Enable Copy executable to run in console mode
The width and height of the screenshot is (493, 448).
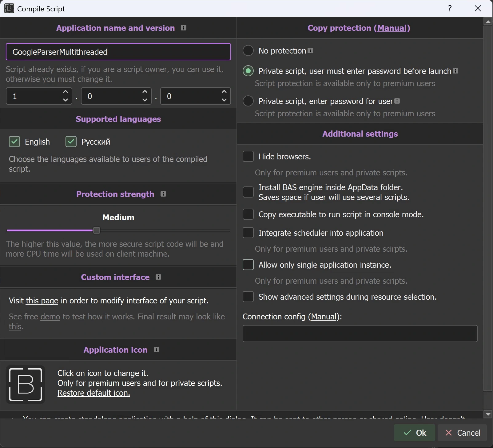pyautogui.click(x=248, y=214)
